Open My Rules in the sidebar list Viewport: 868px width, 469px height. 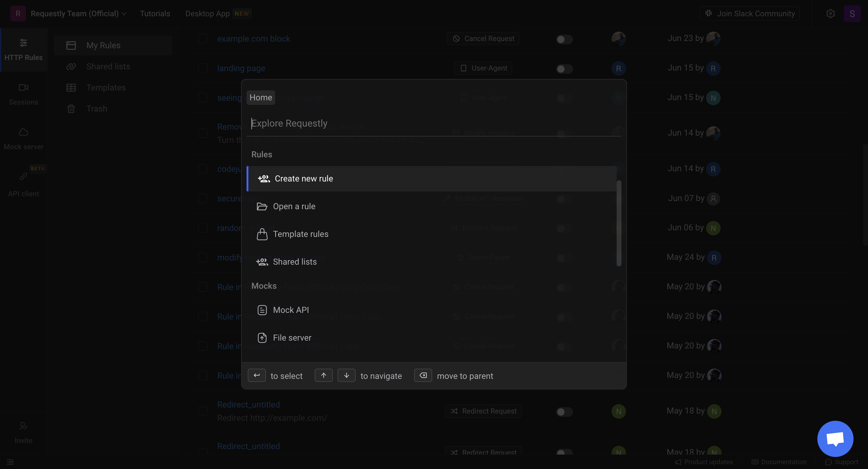tap(113, 45)
